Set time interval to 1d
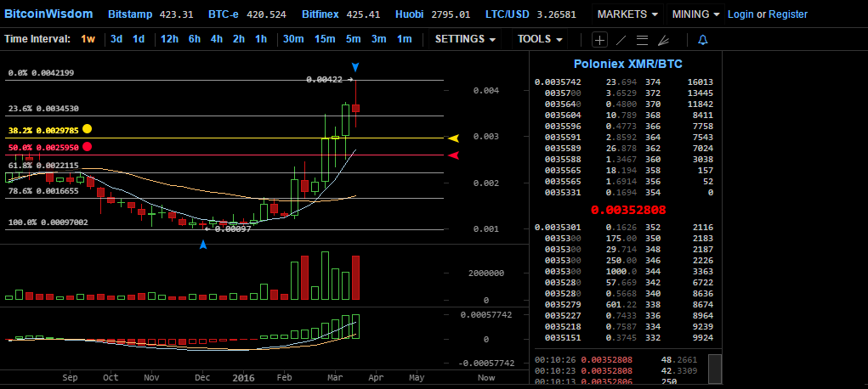 (x=139, y=39)
